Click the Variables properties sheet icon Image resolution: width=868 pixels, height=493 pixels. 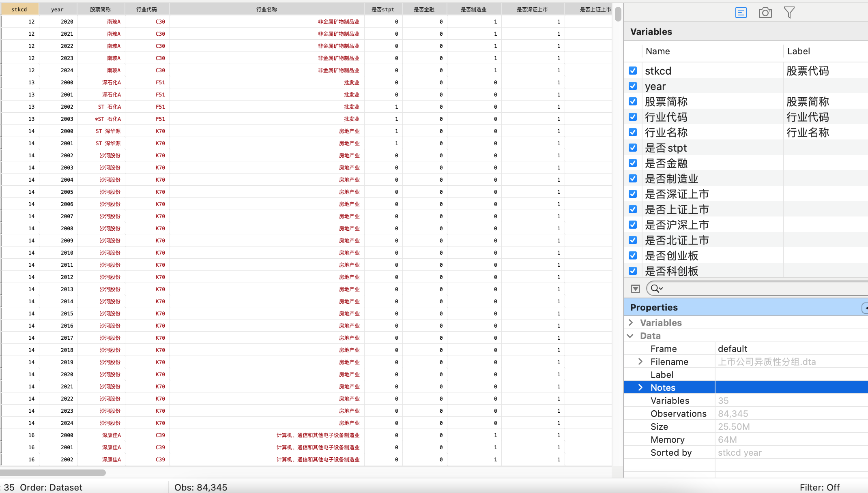tap(741, 13)
